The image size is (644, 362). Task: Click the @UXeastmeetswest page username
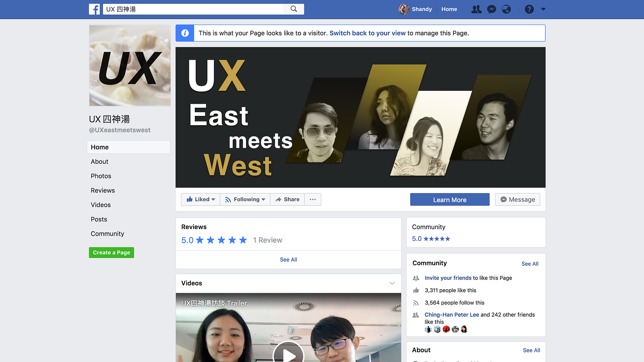pyautogui.click(x=120, y=130)
